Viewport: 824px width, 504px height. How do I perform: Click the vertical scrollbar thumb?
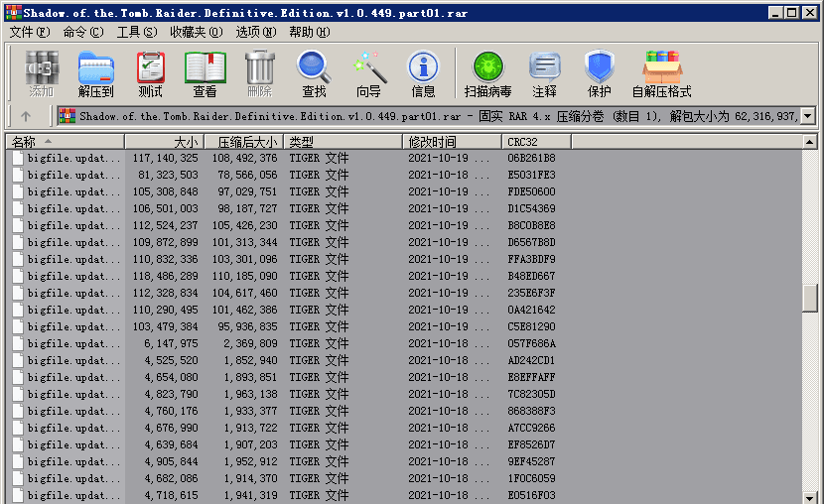tap(810, 298)
